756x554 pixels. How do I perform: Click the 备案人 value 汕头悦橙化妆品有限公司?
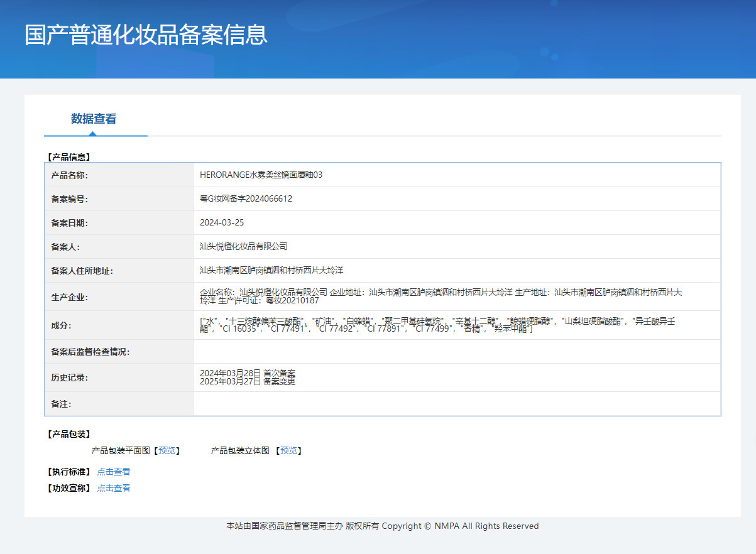coord(243,246)
